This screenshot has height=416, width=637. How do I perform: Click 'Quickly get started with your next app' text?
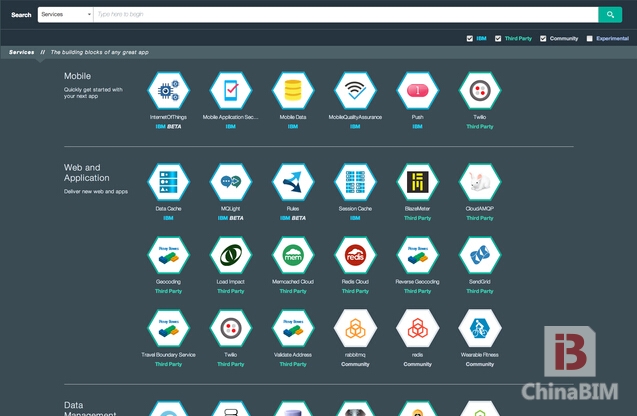93,93
